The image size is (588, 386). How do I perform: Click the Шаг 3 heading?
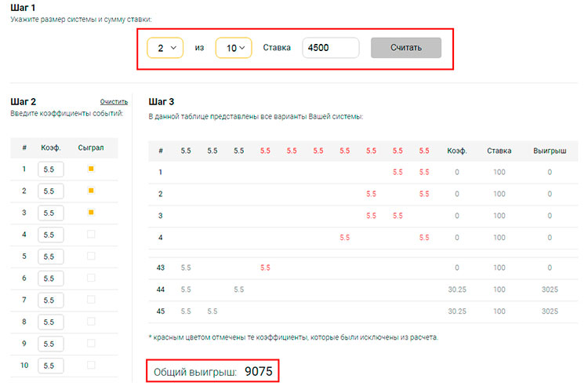pyautogui.click(x=162, y=102)
